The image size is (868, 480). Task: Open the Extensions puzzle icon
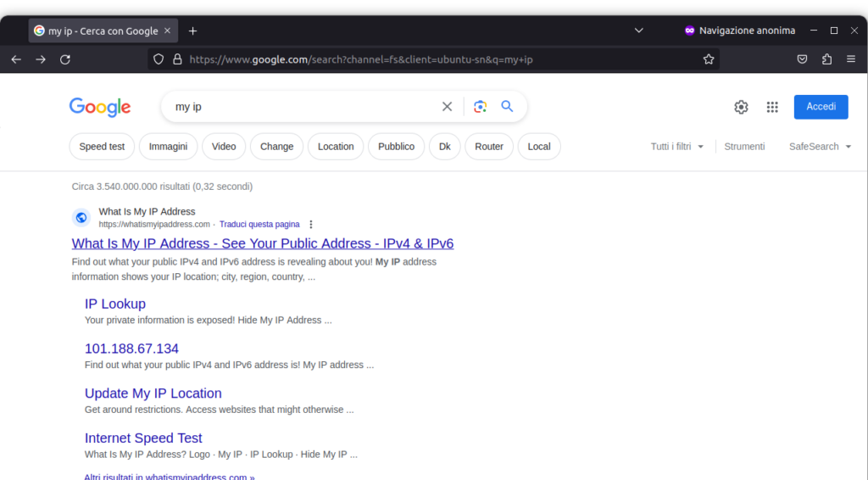[x=826, y=59]
